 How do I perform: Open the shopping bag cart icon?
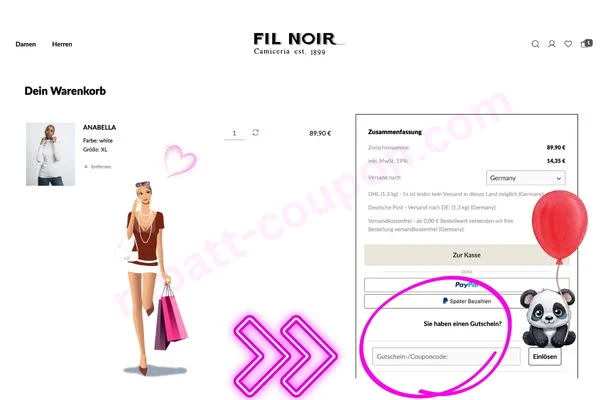tap(586, 44)
